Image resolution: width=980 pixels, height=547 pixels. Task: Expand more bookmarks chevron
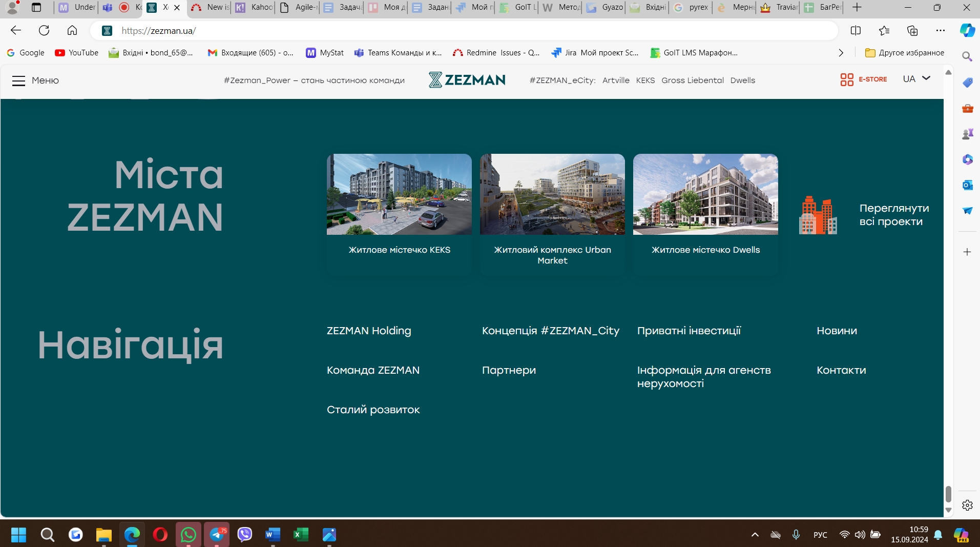click(x=841, y=53)
